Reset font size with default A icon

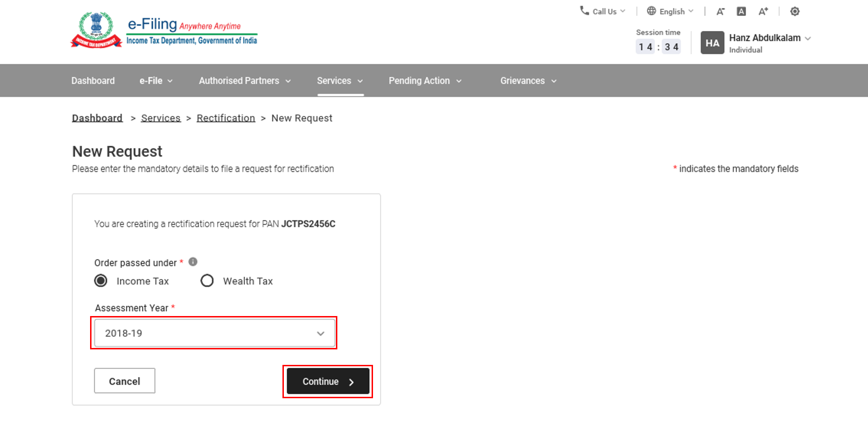point(741,11)
